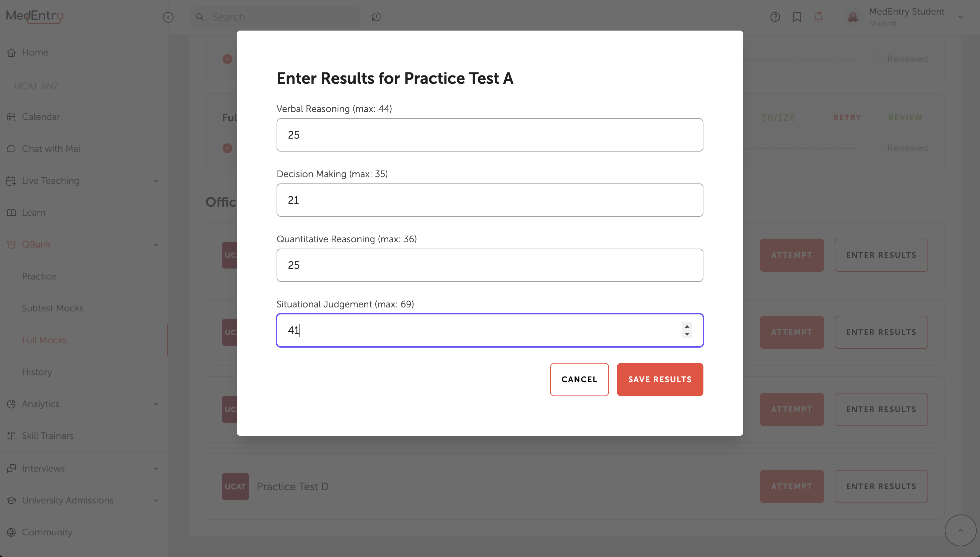The width and height of the screenshot is (980, 557).
Task: Collapse the sidebar using the arrow icon
Action: pos(168,17)
